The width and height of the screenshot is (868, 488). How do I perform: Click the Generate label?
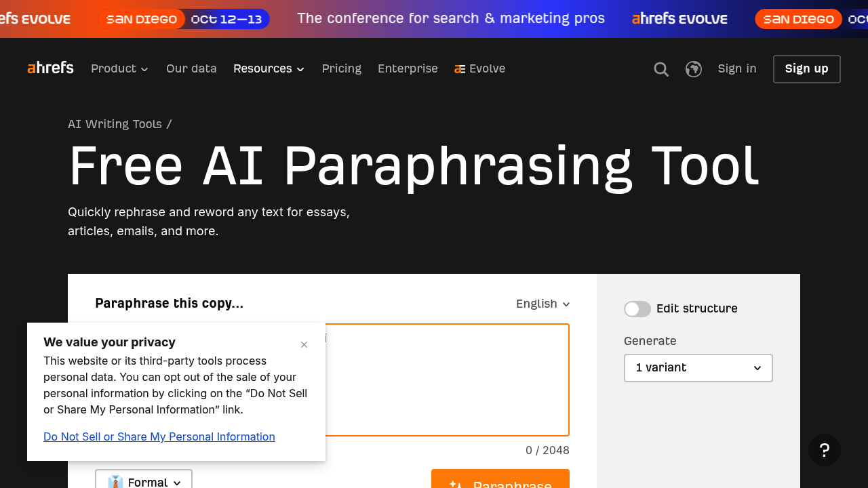click(650, 342)
